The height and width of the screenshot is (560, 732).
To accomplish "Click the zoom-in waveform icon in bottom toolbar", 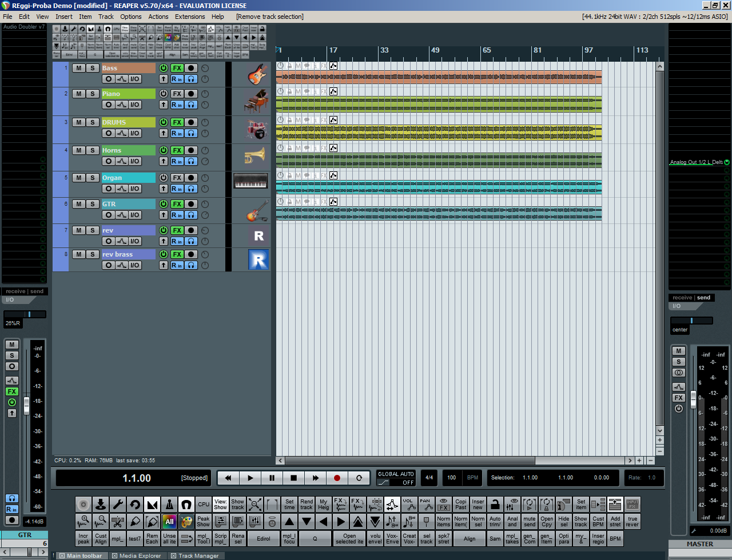I will [83, 521].
